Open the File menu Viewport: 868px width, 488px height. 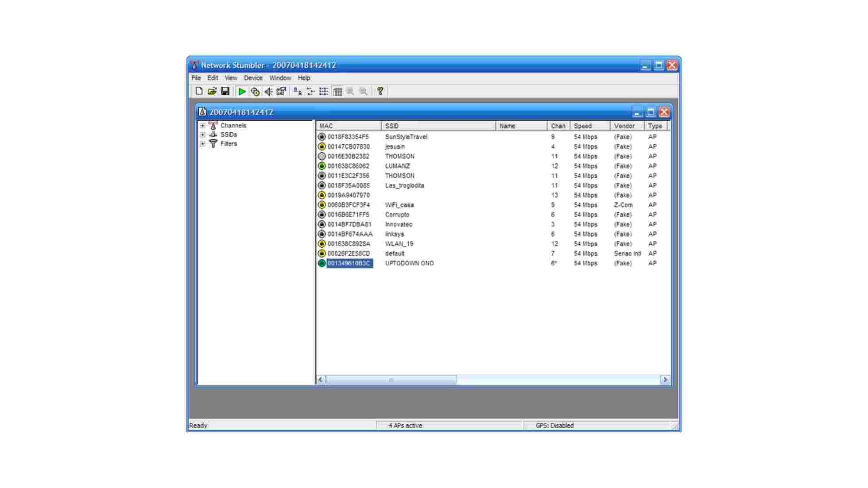[x=196, y=78]
